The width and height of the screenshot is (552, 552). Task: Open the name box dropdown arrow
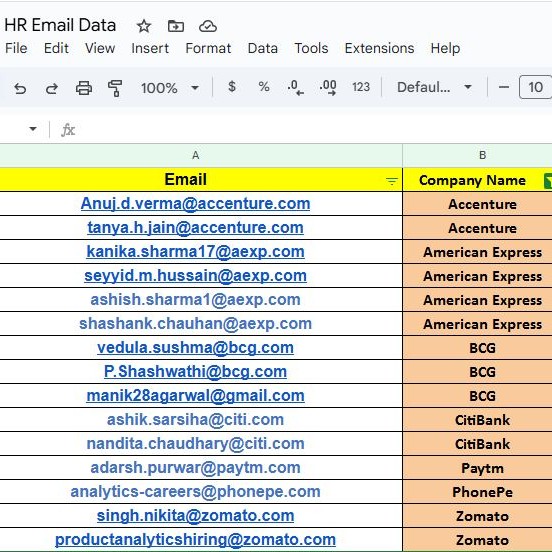pyautogui.click(x=33, y=129)
